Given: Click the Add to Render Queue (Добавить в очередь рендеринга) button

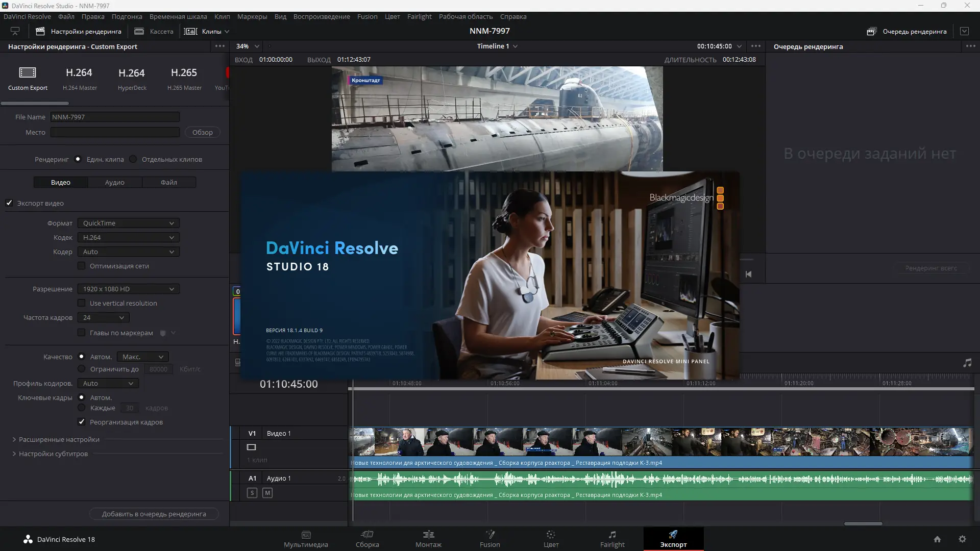Looking at the screenshot, I should click(x=154, y=514).
